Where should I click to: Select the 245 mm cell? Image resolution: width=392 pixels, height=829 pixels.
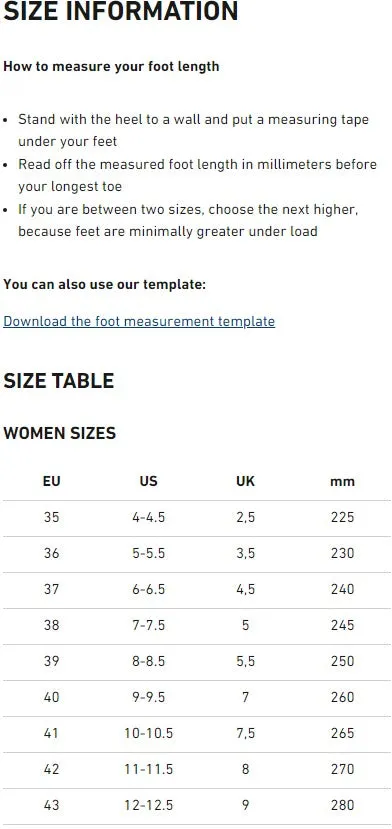pyautogui.click(x=342, y=625)
